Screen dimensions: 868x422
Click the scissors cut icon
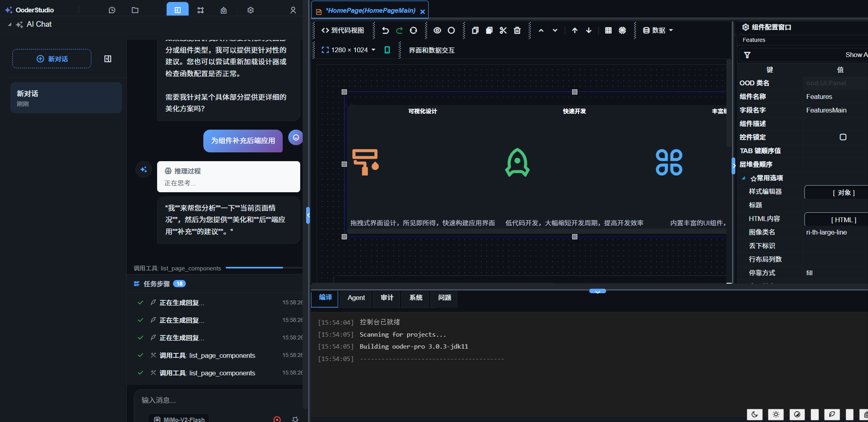503,30
